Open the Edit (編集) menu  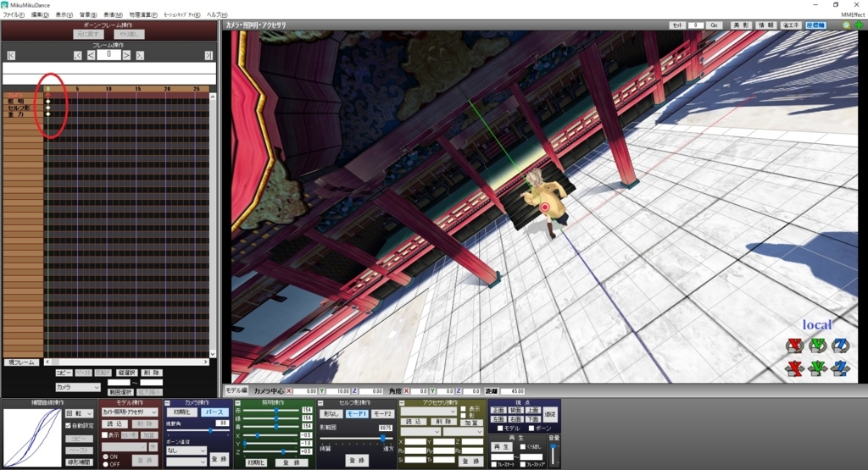[x=40, y=15]
